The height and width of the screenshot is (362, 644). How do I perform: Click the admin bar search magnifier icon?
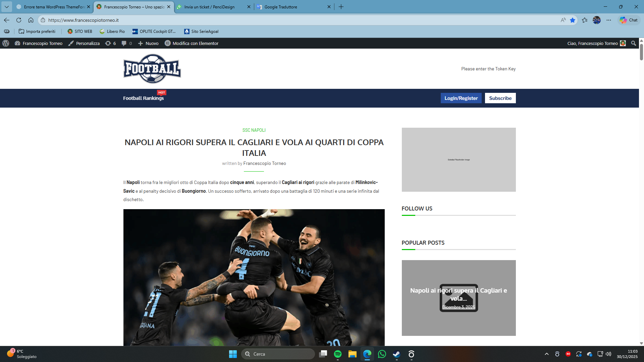pos(633,43)
